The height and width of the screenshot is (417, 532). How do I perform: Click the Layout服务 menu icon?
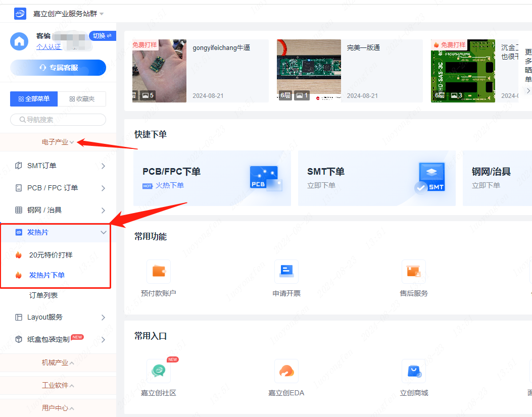[19, 318]
